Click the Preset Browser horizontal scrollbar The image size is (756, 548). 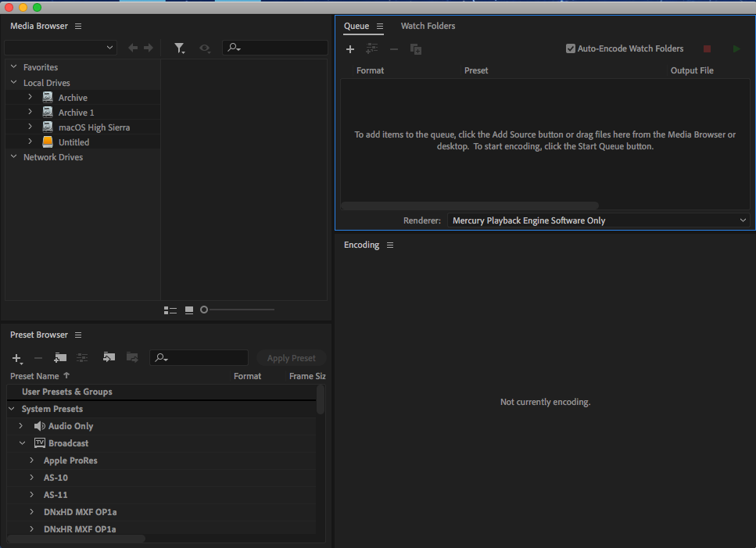coord(76,539)
